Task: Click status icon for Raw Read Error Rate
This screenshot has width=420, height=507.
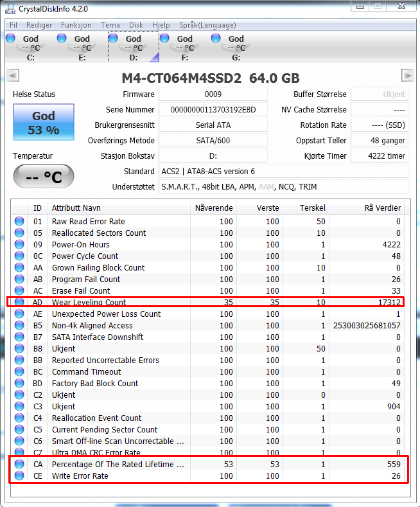Action: point(19,221)
